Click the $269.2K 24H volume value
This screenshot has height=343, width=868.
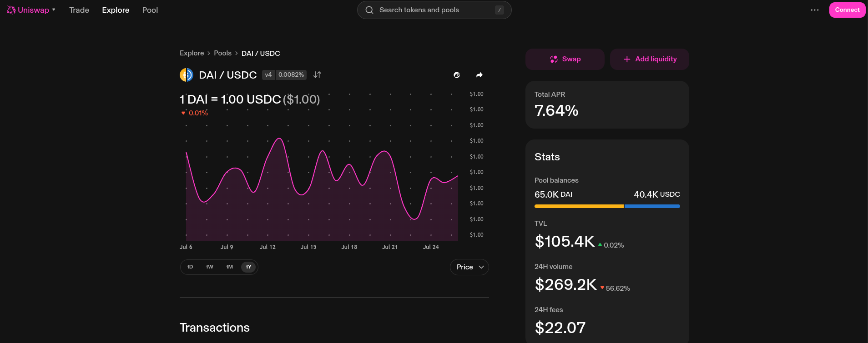tap(565, 284)
